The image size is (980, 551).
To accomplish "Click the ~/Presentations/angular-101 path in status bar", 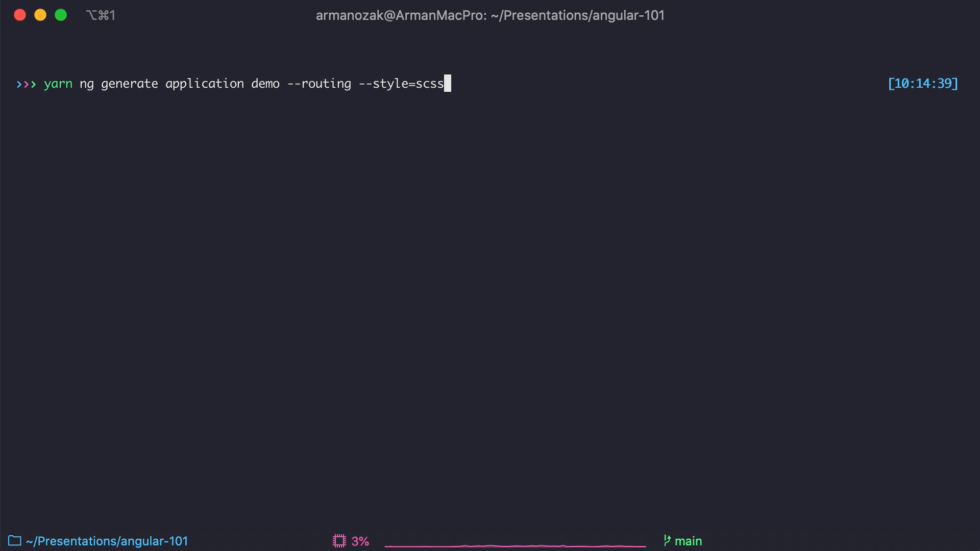I will 107,541.
